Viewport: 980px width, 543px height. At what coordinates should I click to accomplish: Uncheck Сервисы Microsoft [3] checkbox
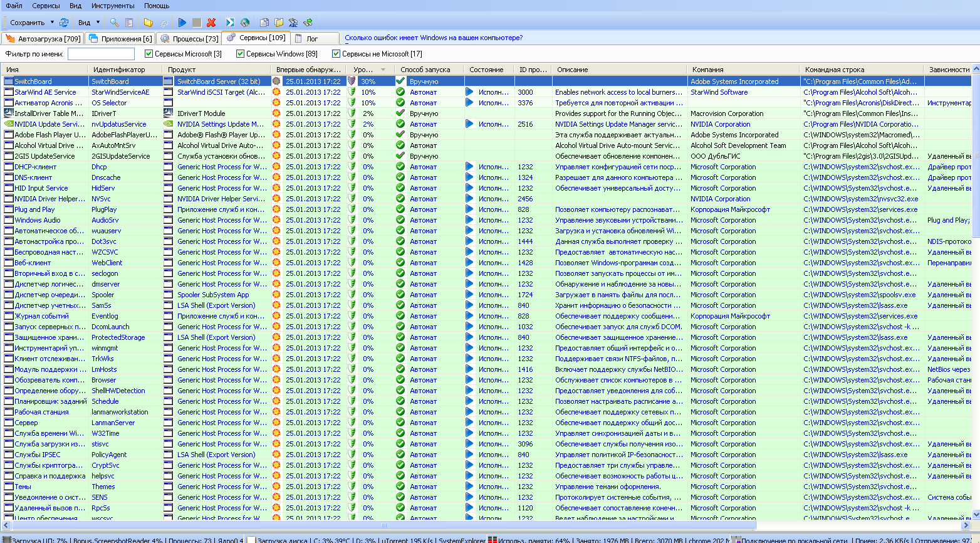149,54
